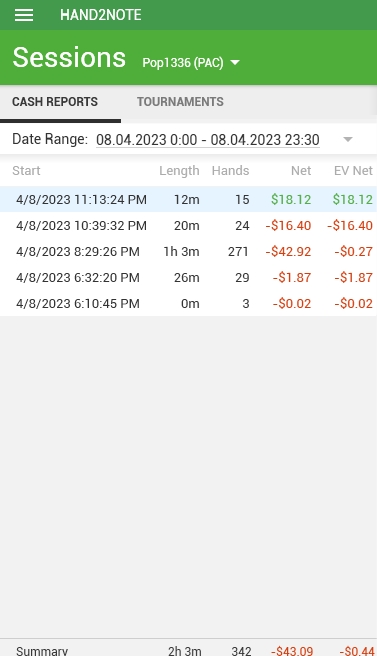Switch to the Tournaments tab
The width and height of the screenshot is (377, 656).
tap(180, 102)
